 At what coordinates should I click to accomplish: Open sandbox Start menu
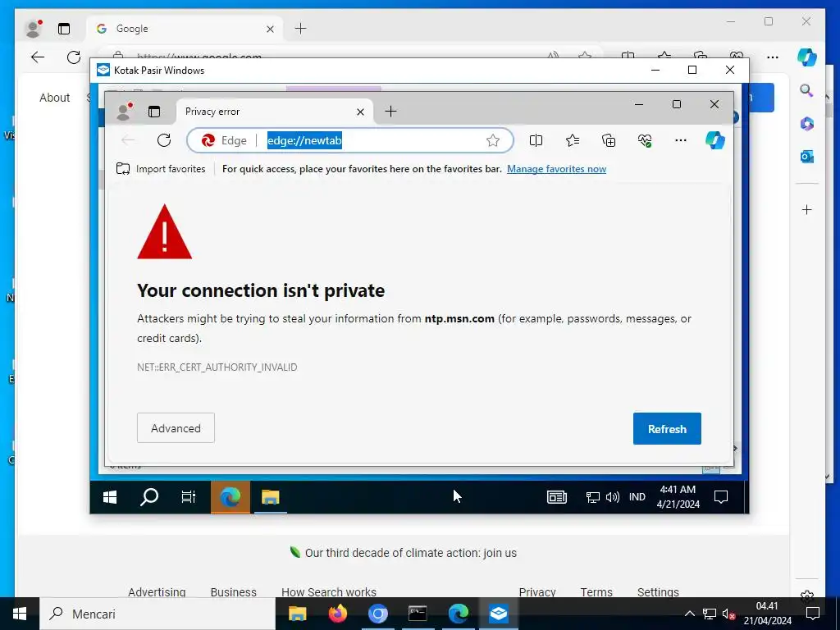point(110,497)
